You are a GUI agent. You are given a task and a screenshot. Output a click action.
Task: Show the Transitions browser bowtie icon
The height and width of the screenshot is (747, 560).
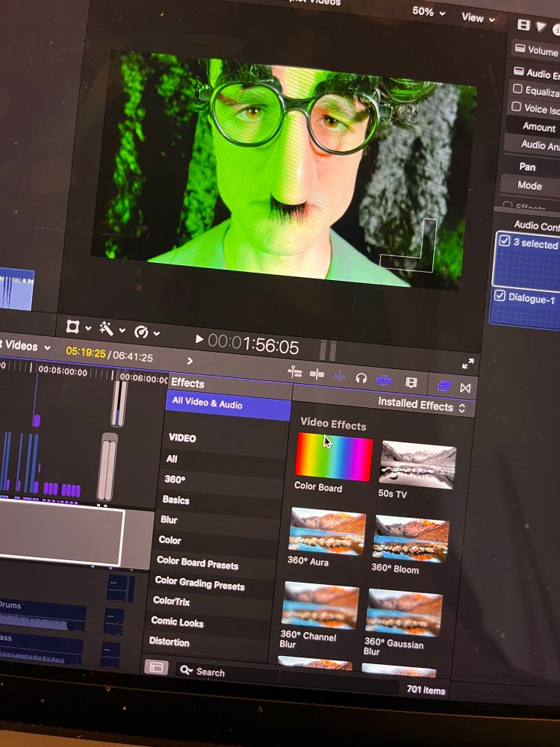[465, 388]
